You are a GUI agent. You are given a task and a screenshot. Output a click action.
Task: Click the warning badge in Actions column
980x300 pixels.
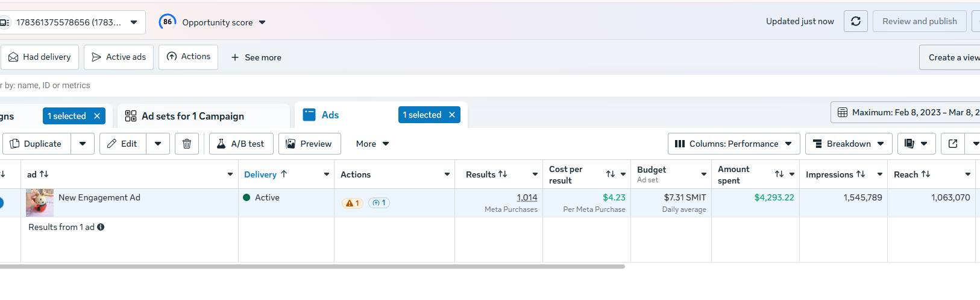click(x=352, y=203)
